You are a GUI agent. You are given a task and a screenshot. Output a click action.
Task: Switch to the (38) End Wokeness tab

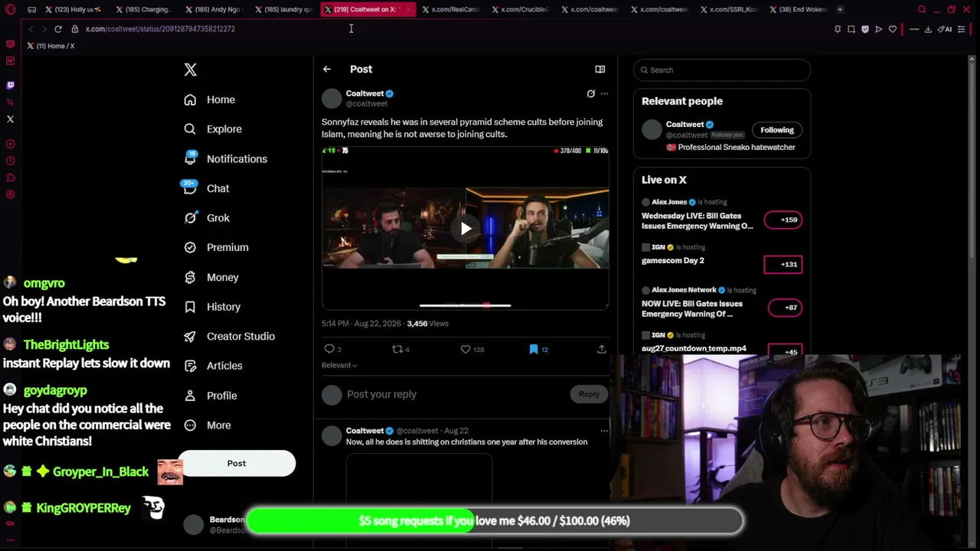[x=799, y=10]
